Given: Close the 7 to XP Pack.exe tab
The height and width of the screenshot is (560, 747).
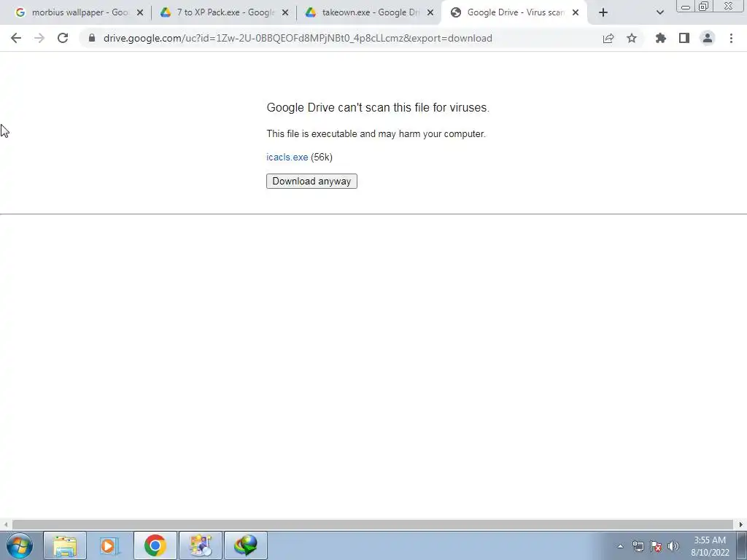Looking at the screenshot, I should point(285,13).
